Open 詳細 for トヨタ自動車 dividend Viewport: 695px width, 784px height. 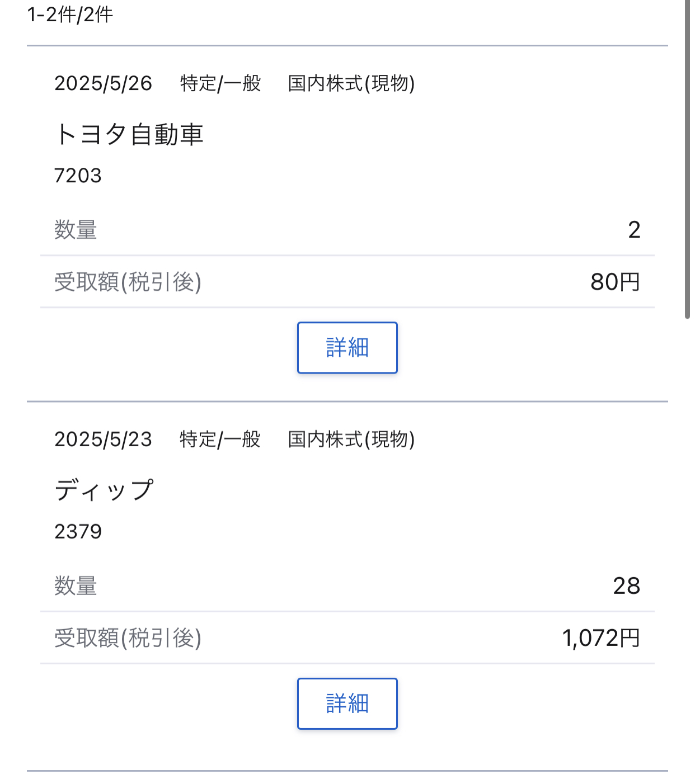click(x=347, y=347)
